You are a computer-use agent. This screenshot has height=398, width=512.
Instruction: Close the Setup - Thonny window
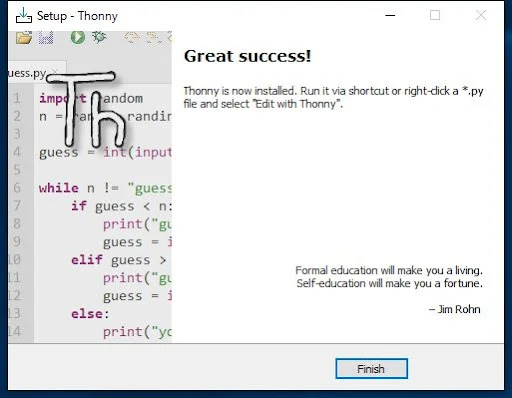[481, 15]
